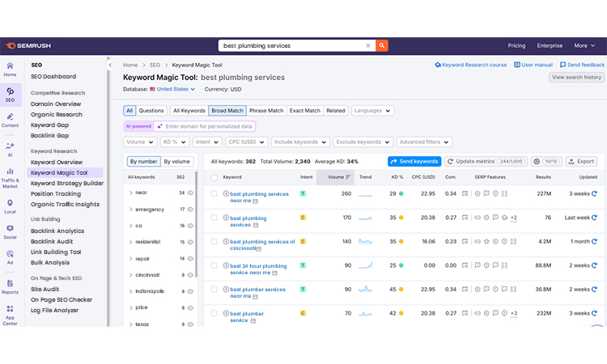Viewport: 607px width, 364px height.
Task: Refresh the cincinnati keyword row
Action: 594,241
